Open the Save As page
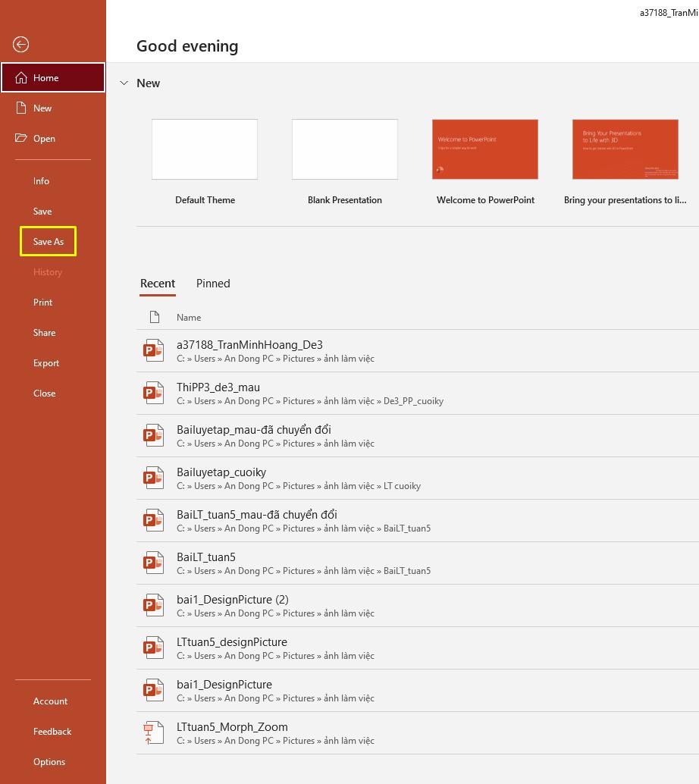Image resolution: width=699 pixels, height=784 pixels. click(48, 241)
